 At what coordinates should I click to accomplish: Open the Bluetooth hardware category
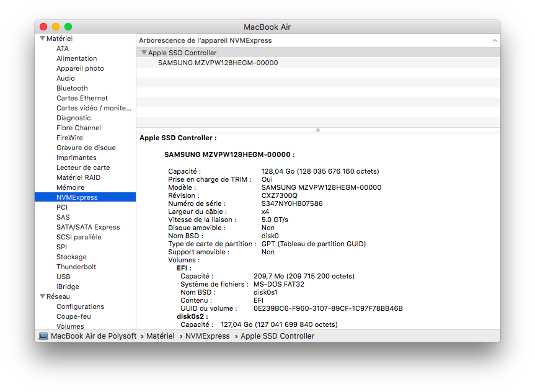(x=72, y=88)
